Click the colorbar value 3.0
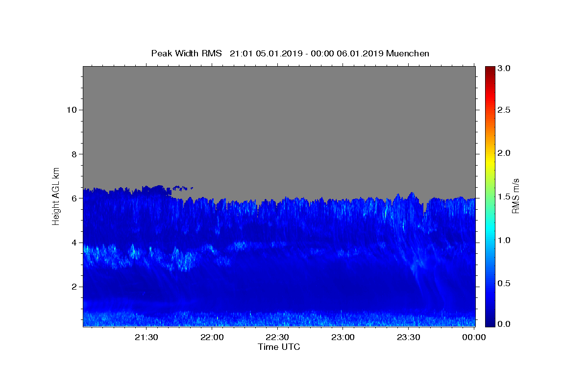 (x=505, y=69)
